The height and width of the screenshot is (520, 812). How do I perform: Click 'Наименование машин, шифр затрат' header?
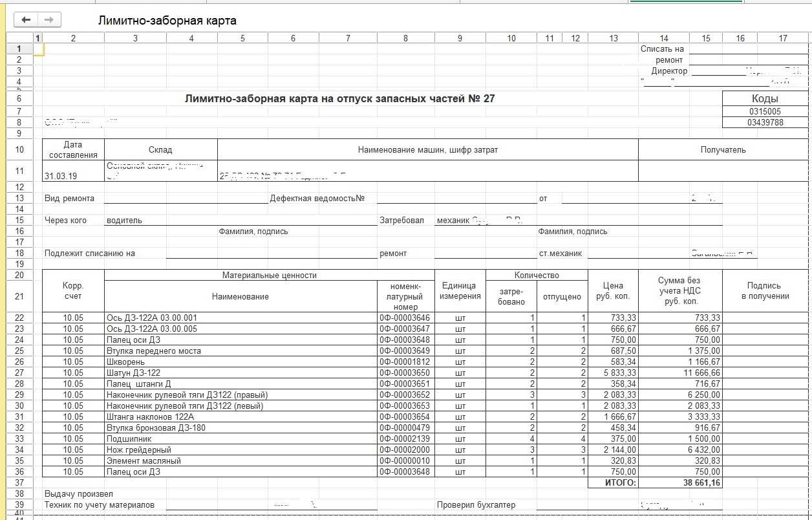428,149
